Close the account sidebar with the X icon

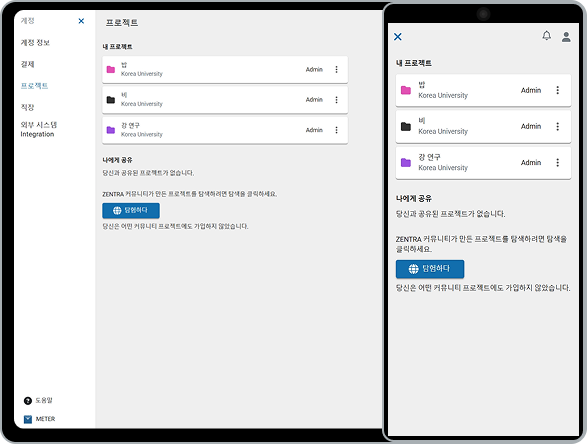point(81,21)
